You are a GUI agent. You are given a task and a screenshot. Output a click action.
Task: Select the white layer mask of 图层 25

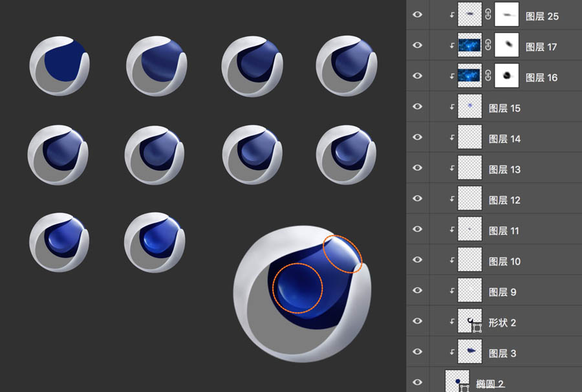click(506, 14)
